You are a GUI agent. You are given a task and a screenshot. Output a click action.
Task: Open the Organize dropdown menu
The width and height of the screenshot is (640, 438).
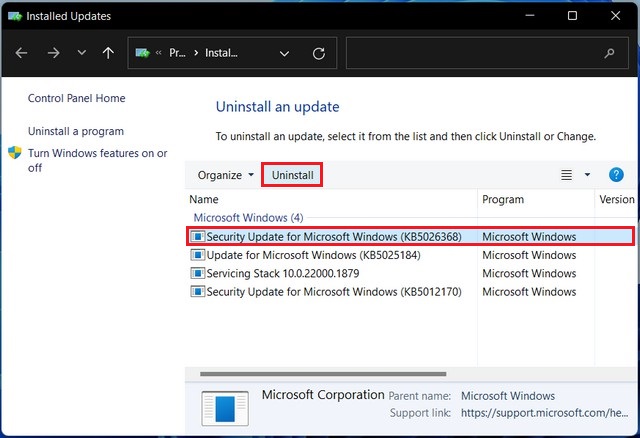tap(226, 175)
